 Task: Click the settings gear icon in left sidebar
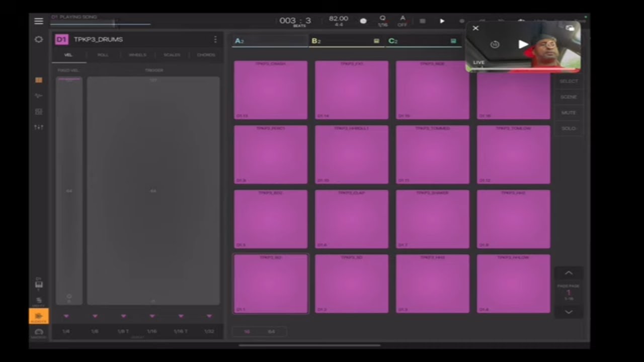click(x=39, y=39)
